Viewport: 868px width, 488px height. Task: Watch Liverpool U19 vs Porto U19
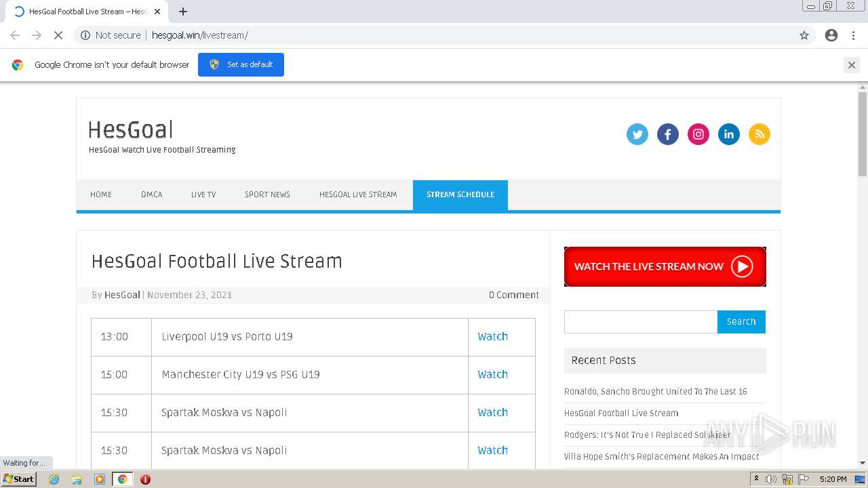point(493,337)
